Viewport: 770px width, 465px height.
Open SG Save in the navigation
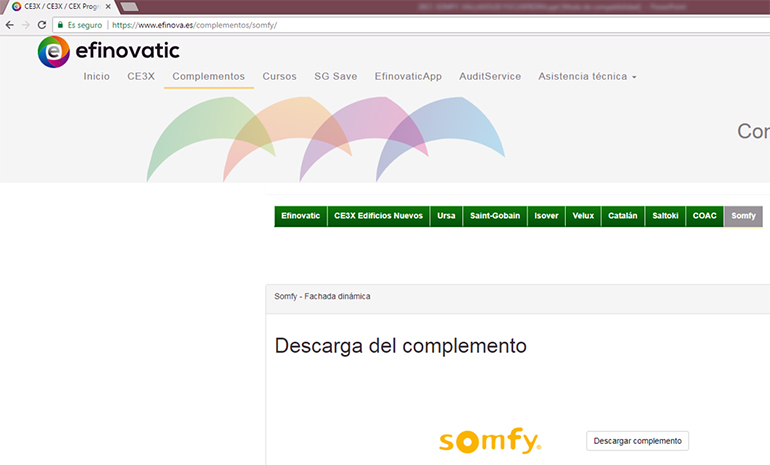[x=336, y=76]
